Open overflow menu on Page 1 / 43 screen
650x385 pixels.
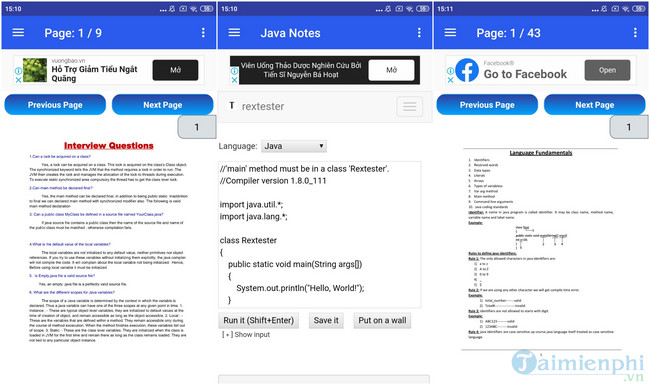635,33
